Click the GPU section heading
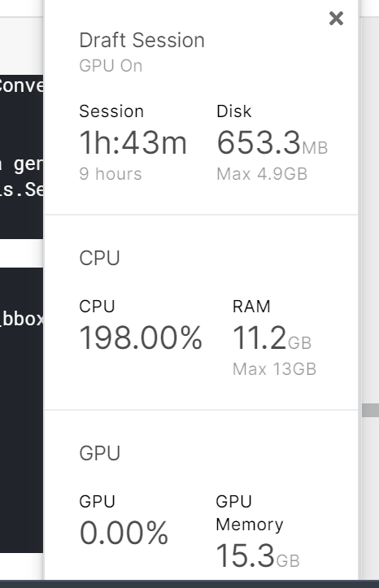 [100, 453]
